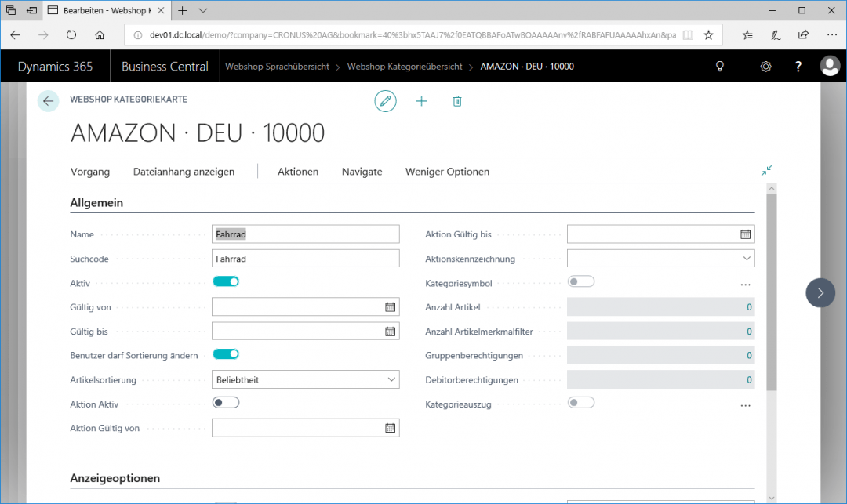Click Weniger Optionen

[447, 172]
